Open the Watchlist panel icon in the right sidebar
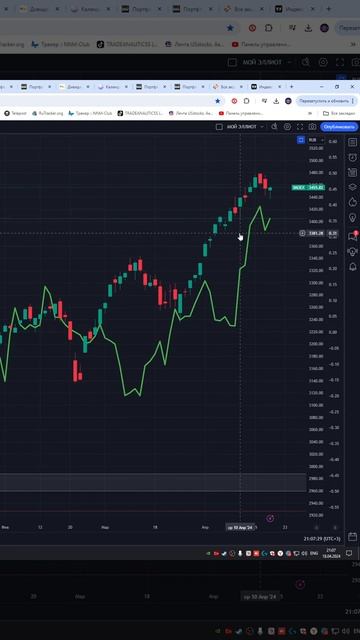The width and height of the screenshot is (360, 640). pos(352,142)
